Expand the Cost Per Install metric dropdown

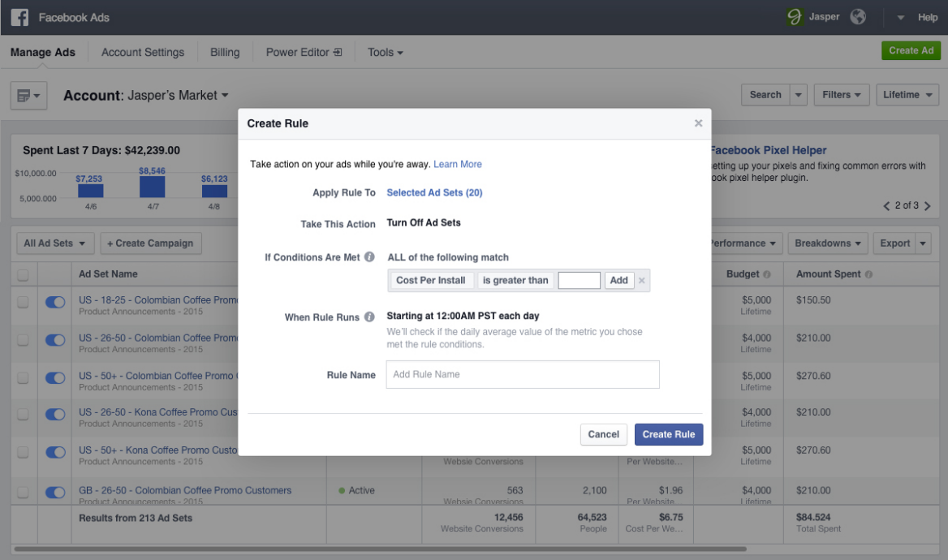pos(431,281)
